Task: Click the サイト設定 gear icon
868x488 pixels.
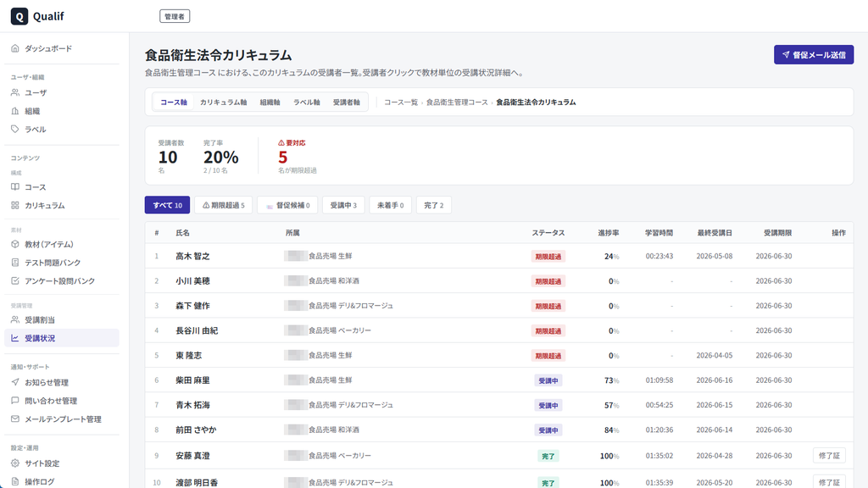Action: point(15,463)
